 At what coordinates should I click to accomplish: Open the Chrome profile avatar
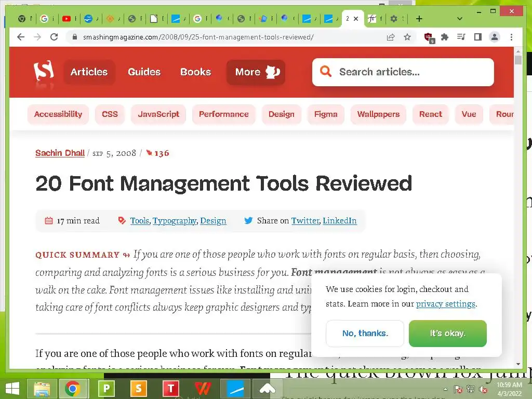tap(495, 37)
